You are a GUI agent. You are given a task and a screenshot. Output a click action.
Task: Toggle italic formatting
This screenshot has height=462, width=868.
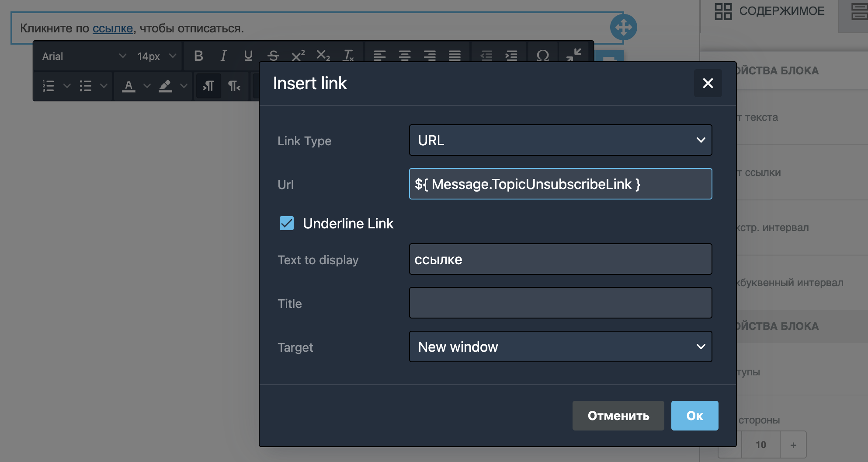pyautogui.click(x=223, y=56)
